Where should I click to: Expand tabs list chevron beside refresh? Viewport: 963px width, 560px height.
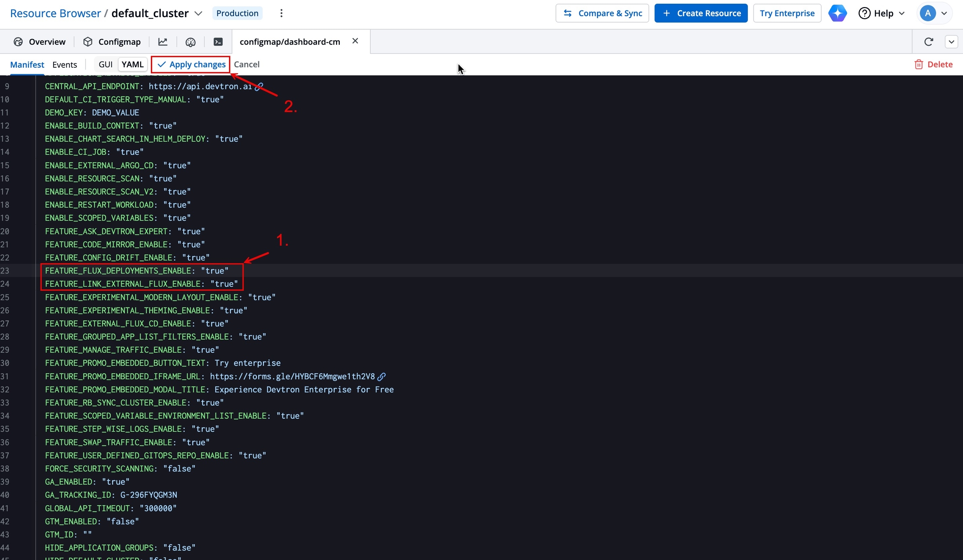point(951,42)
